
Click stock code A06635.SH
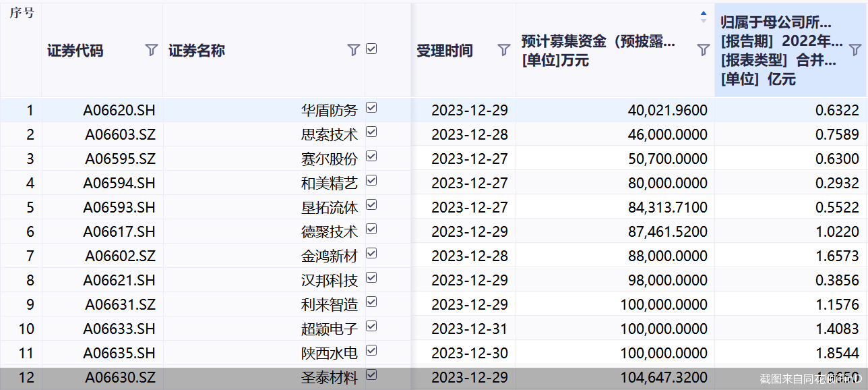tap(119, 354)
